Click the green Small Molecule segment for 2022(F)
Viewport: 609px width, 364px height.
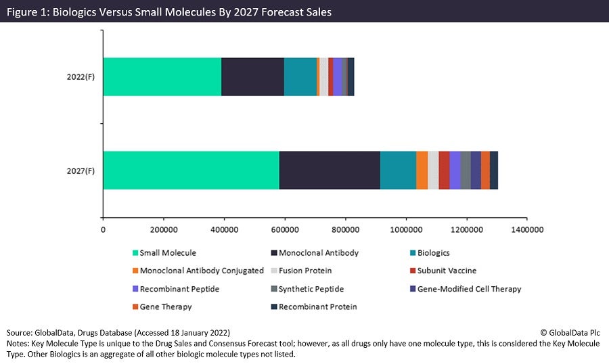tap(162, 76)
